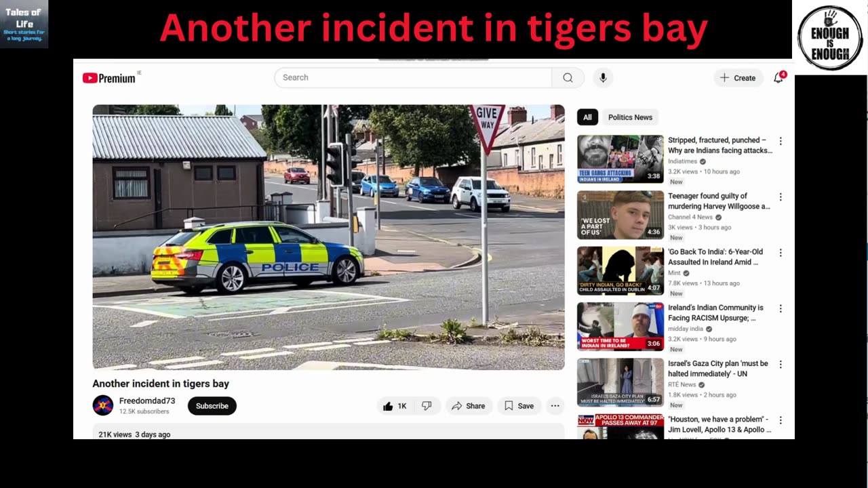Click the search magnifier icon

tap(568, 78)
